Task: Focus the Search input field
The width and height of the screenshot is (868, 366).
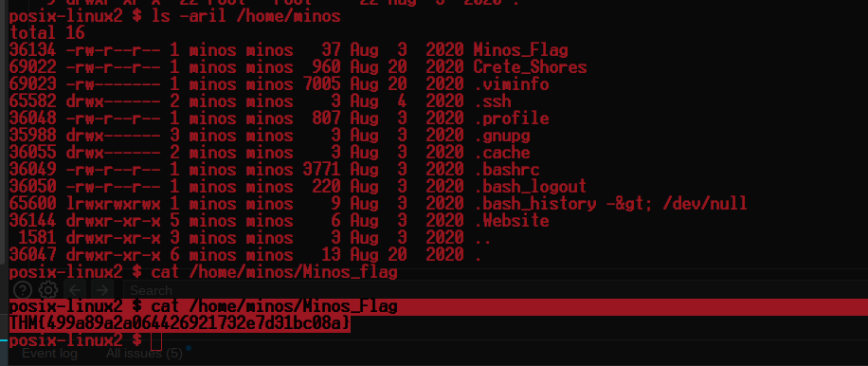Action: (495, 290)
